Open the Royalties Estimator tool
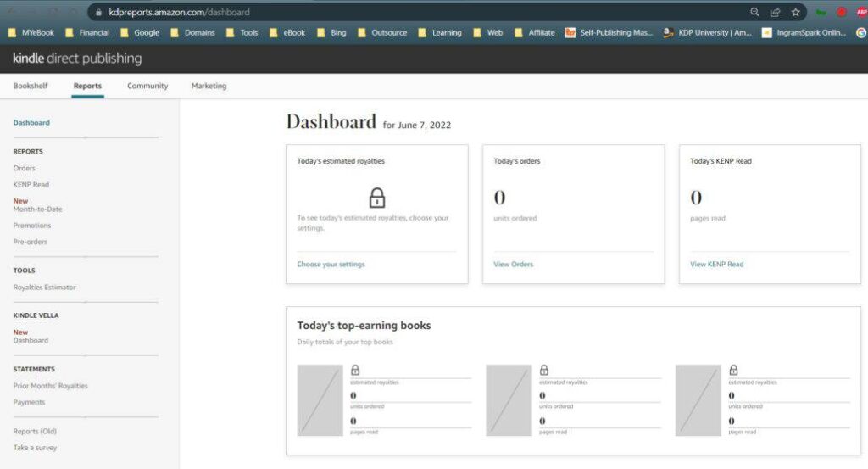 [44, 287]
